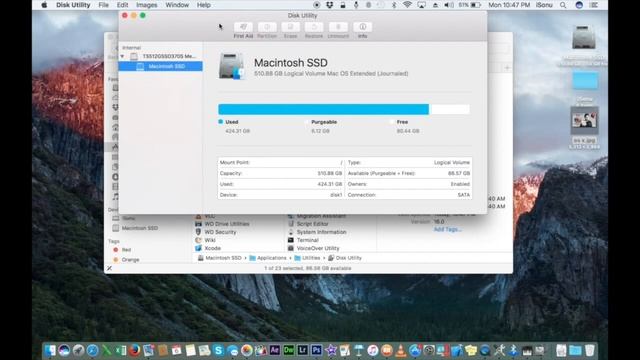
Task: Launch Dreamweaver from the Dock
Action: click(x=289, y=350)
